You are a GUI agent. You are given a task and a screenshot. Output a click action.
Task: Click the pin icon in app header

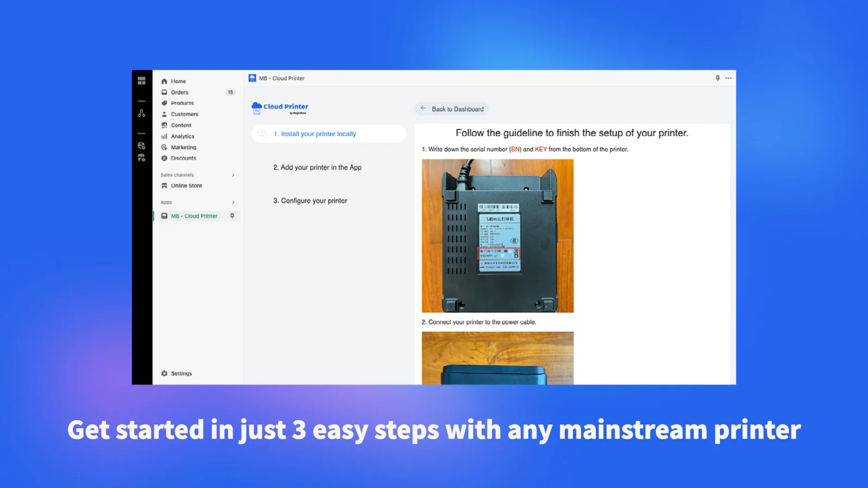click(718, 78)
